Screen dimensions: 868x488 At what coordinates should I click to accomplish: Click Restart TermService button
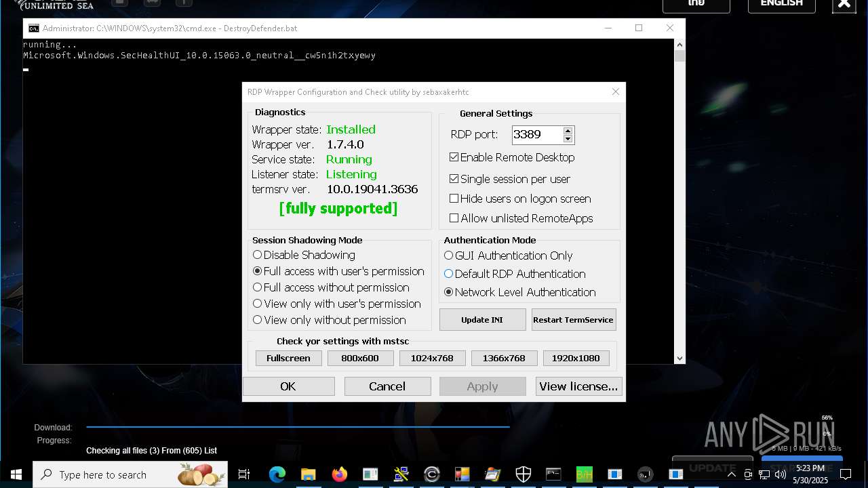[573, 320]
